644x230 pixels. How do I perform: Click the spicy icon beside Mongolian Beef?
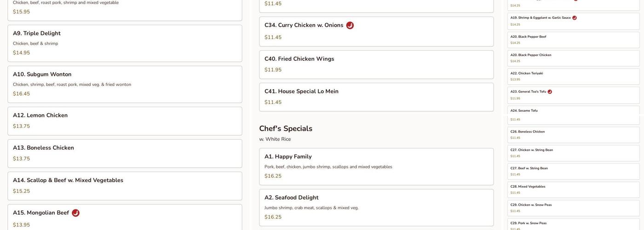pos(75,213)
